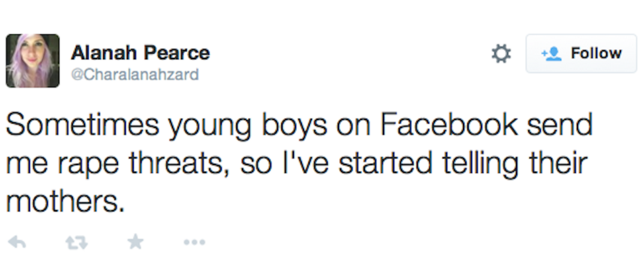644x258 pixels.
Task: Favorite the tweet with star icon
Action: tap(136, 242)
